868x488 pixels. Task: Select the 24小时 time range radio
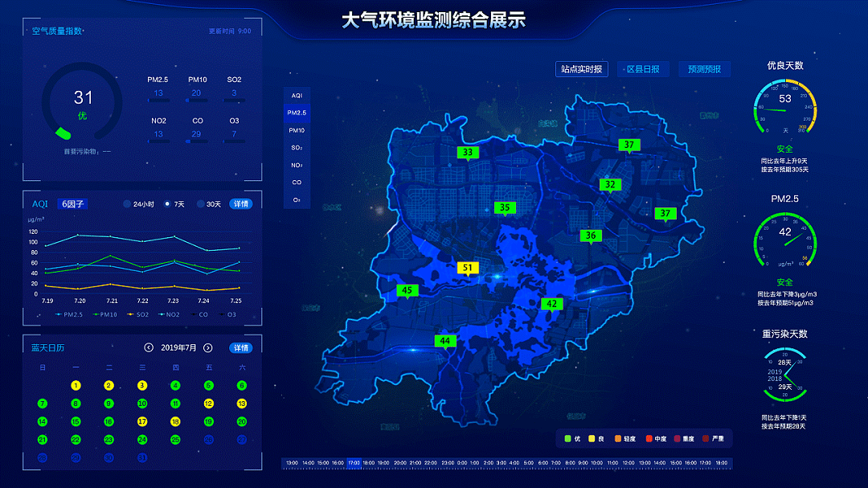tap(127, 204)
